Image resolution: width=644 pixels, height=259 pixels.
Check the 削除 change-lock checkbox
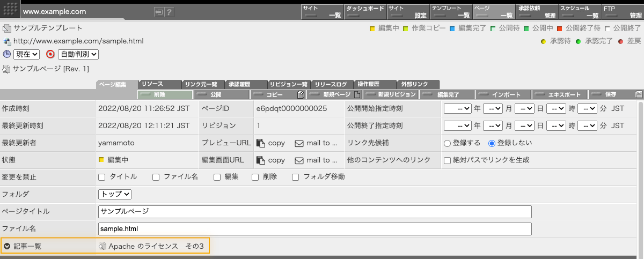click(255, 177)
